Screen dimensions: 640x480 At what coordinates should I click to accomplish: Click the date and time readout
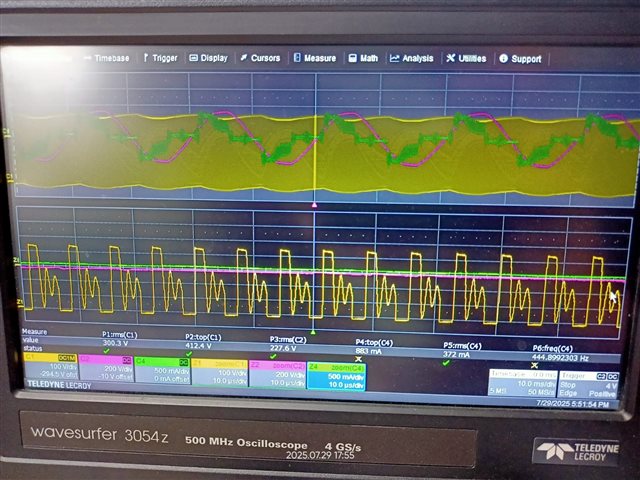pyautogui.click(x=572, y=404)
